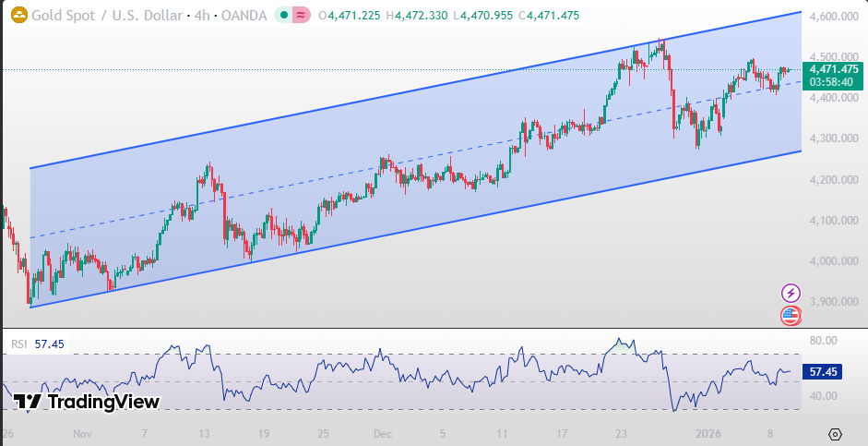This screenshot has width=868, height=446.
Task: Click the gold symbol logo icon
Action: [16, 15]
